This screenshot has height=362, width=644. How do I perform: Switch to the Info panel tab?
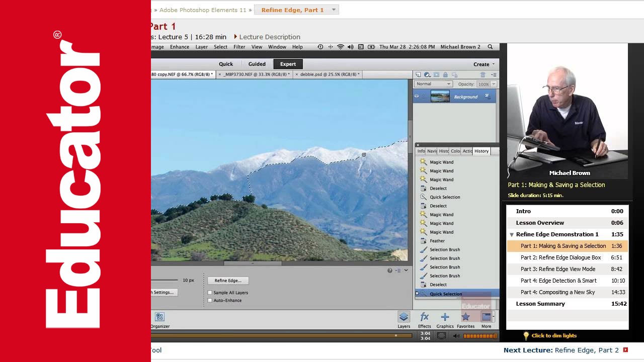421,151
